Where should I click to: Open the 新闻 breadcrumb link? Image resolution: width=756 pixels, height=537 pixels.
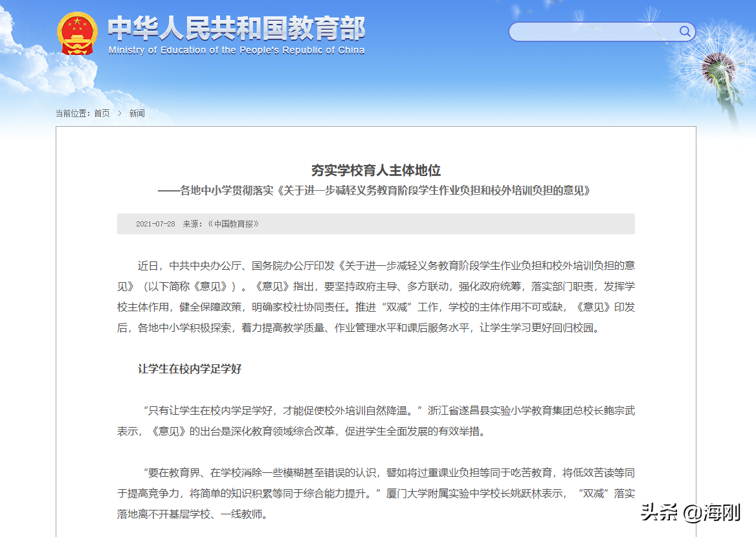(x=137, y=113)
